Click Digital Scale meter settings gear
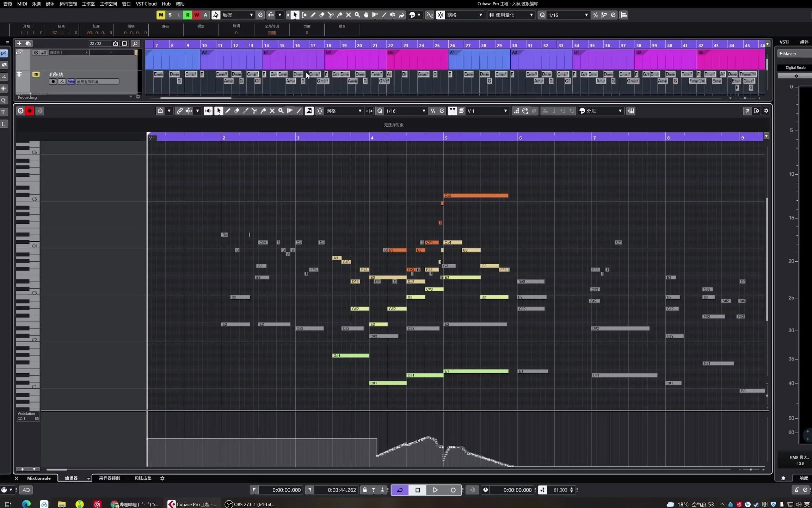Screen dimensions: 812x508 (796, 76)
